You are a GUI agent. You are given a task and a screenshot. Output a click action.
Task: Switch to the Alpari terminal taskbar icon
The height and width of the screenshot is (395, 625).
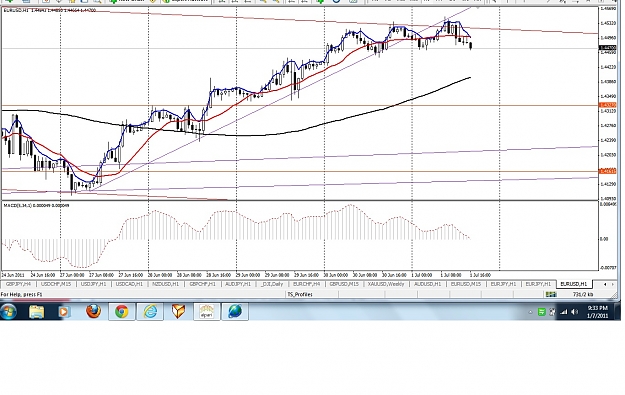tap(206, 311)
